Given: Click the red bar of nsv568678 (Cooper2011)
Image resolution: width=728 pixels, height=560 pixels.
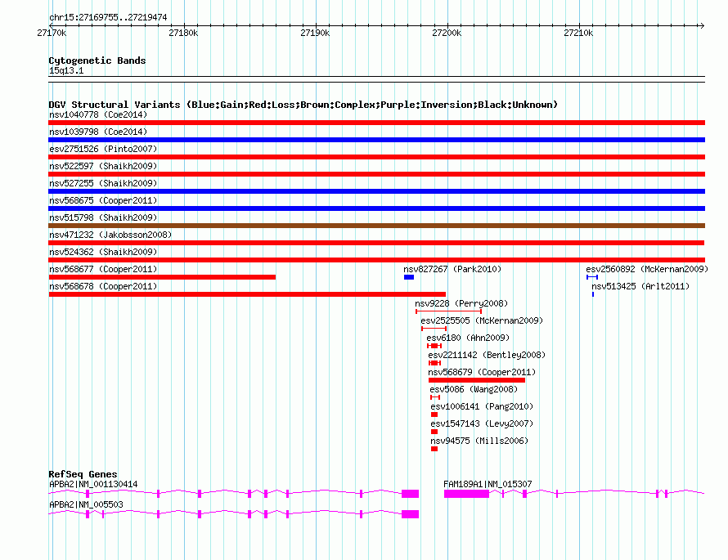Looking at the screenshot, I should coord(247,294).
